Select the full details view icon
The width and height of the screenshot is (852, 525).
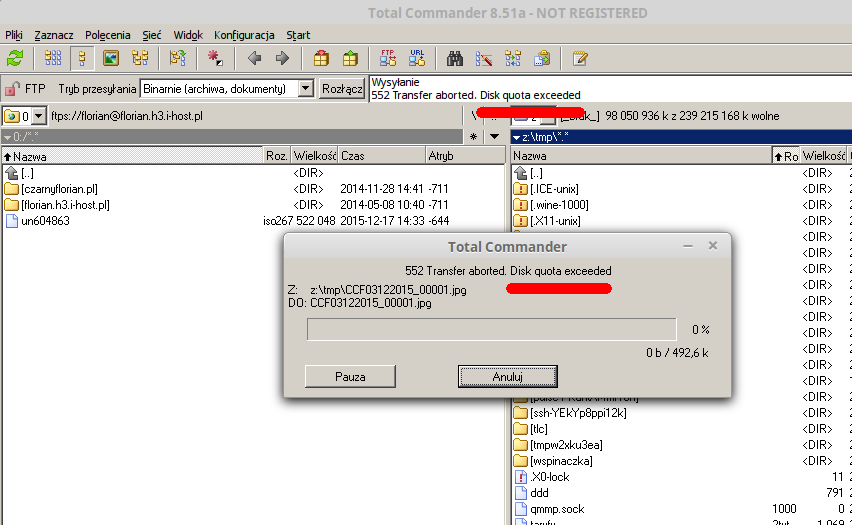(x=82, y=58)
